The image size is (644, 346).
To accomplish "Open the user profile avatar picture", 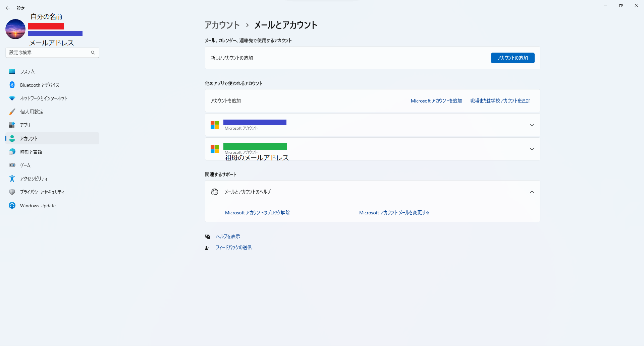I will (x=15, y=29).
